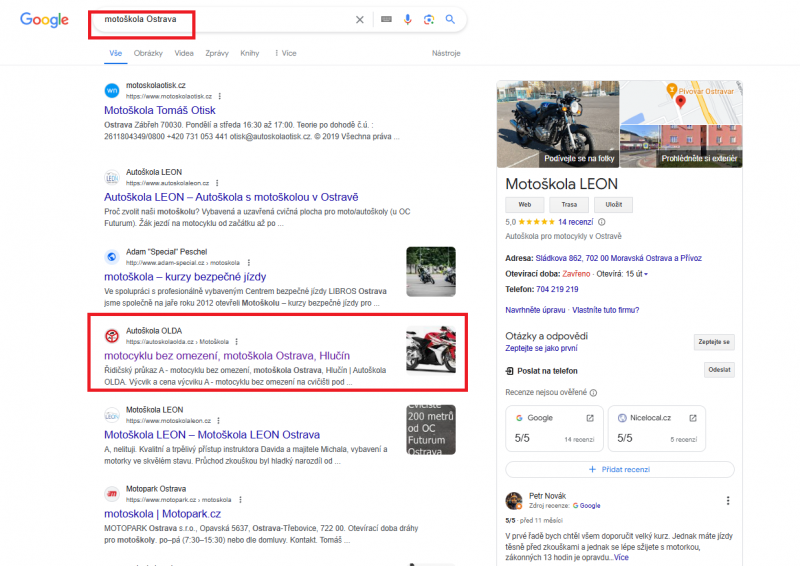Click the Adam Special Peschel favicon
The height and width of the screenshot is (566, 800).
click(112, 257)
